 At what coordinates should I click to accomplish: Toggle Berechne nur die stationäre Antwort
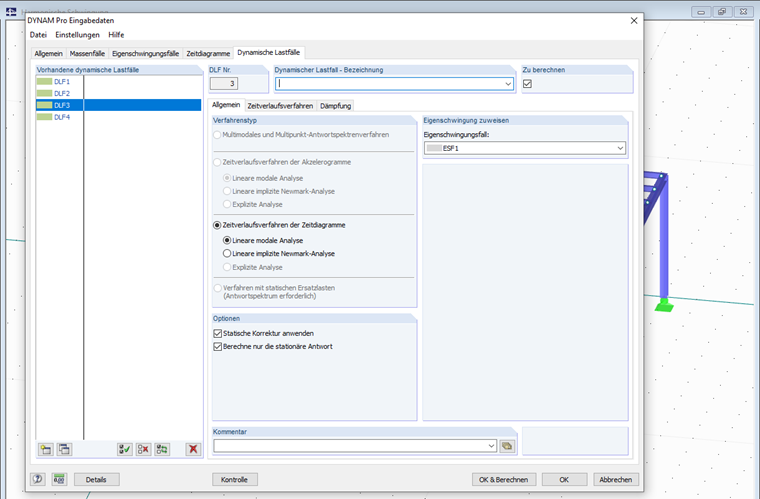pyautogui.click(x=218, y=346)
